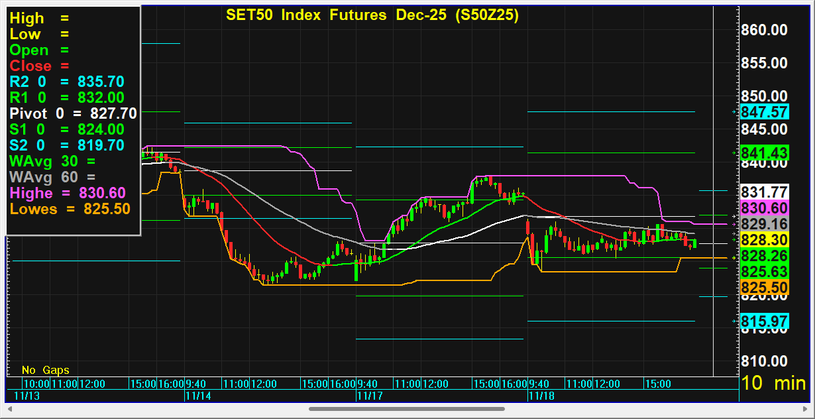This screenshot has height=419, width=815.
Task: Click the 11/18 date marker
Action: point(540,396)
